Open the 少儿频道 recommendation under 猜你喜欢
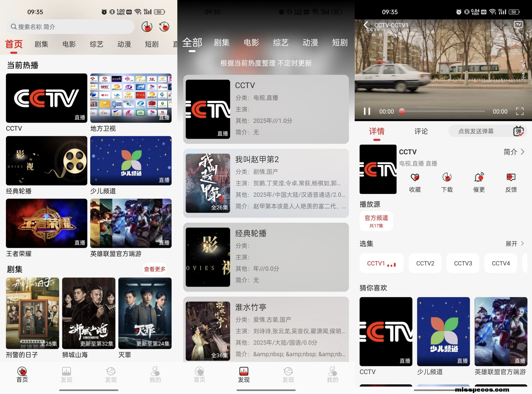This screenshot has width=532, height=394. tap(443, 332)
